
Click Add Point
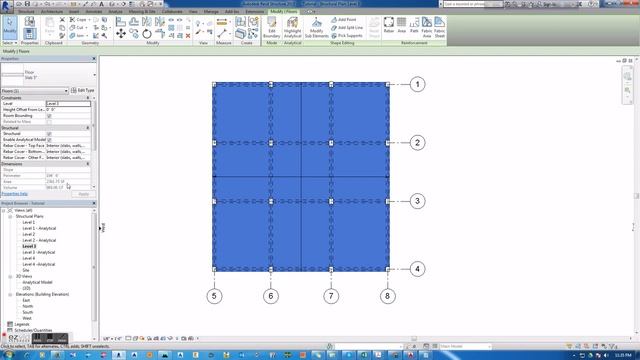[344, 20]
